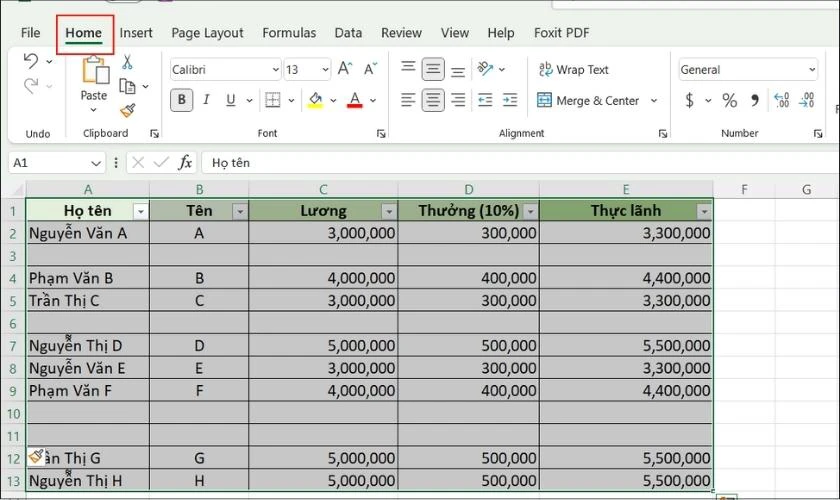Image resolution: width=840 pixels, height=500 pixels.
Task: Toggle Center horizontal alignment
Action: (433, 100)
